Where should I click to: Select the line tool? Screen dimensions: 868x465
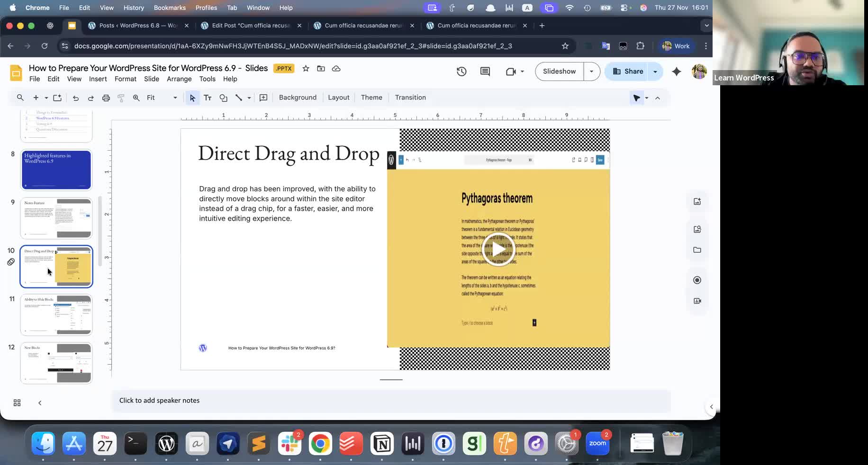tap(239, 98)
